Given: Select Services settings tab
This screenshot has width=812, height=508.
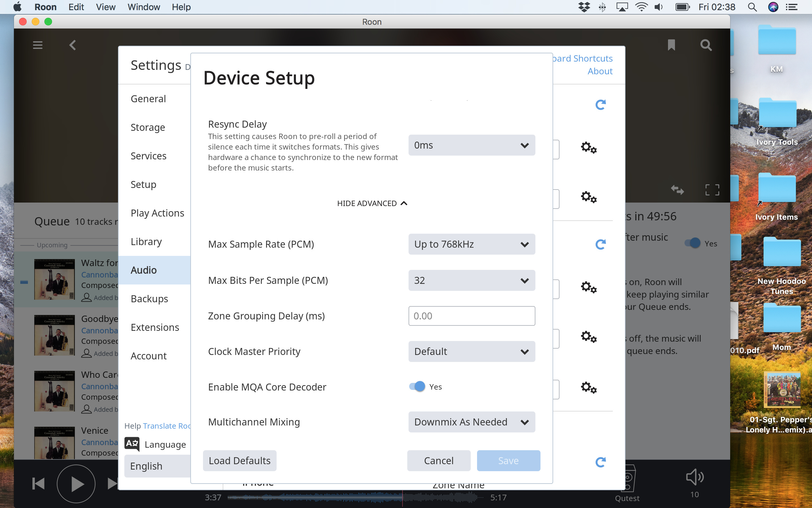Looking at the screenshot, I should click(x=154, y=156).
